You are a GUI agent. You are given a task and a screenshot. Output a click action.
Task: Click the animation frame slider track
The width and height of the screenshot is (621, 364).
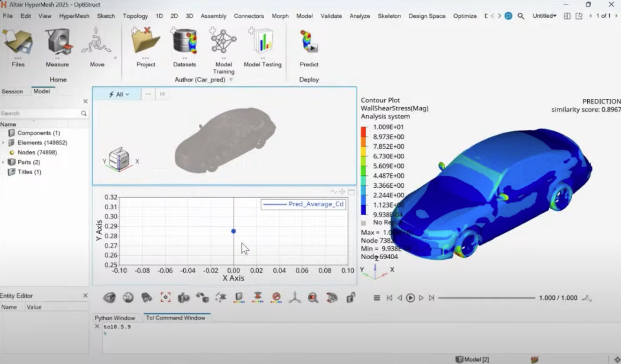tap(486, 298)
